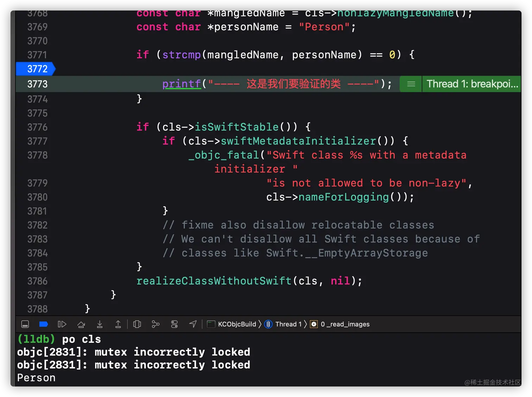Click the comment "fixme also disallow relocatable classes"
Screen dimensions: 532x397
pos(298,225)
